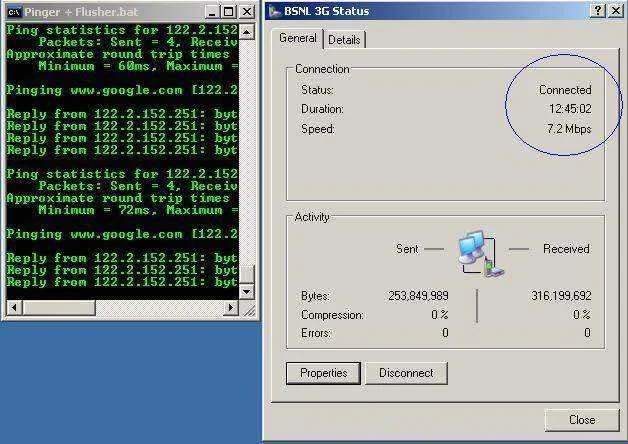
Task: Click the X on BSNL 3G Status
Action: 615,11
